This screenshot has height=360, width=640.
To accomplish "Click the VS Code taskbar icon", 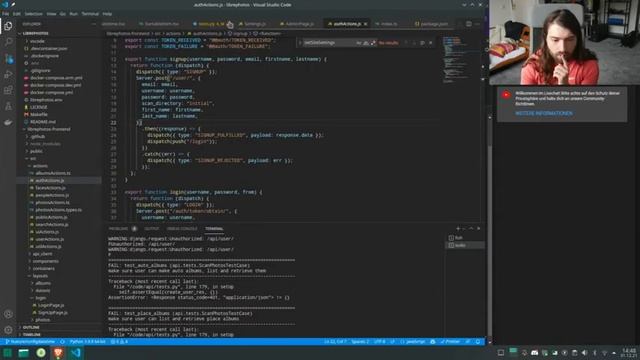I will coord(76,353).
